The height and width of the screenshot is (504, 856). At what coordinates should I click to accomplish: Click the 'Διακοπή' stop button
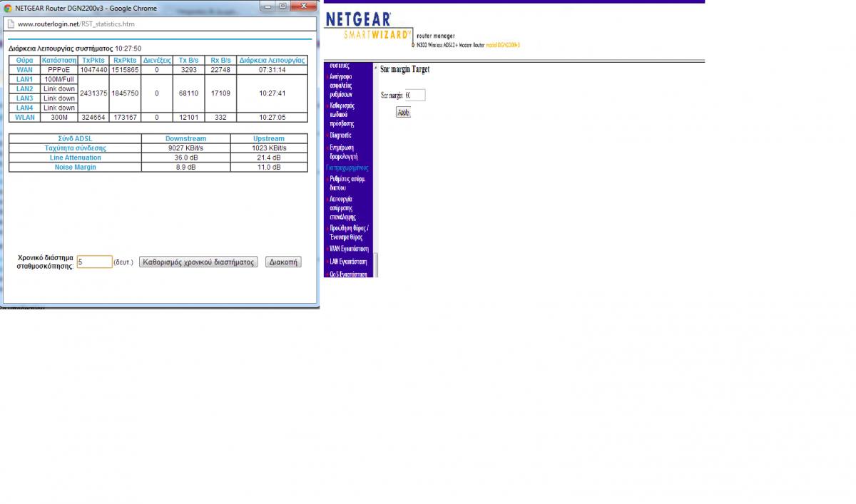(283, 262)
